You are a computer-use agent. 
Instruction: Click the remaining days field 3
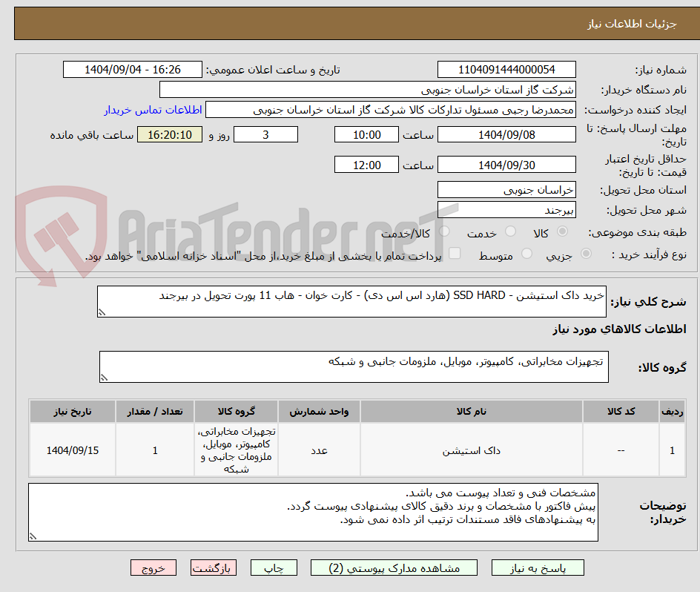[265, 134]
